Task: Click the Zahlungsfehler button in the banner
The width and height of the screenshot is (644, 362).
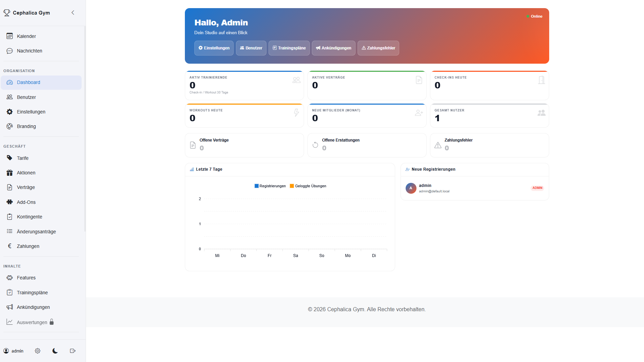Action: point(378,48)
